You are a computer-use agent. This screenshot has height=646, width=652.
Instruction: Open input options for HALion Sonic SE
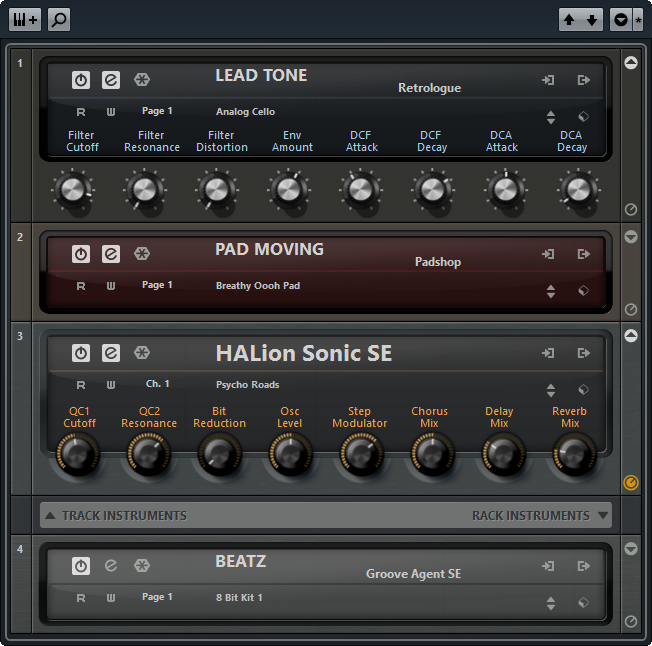[548, 353]
